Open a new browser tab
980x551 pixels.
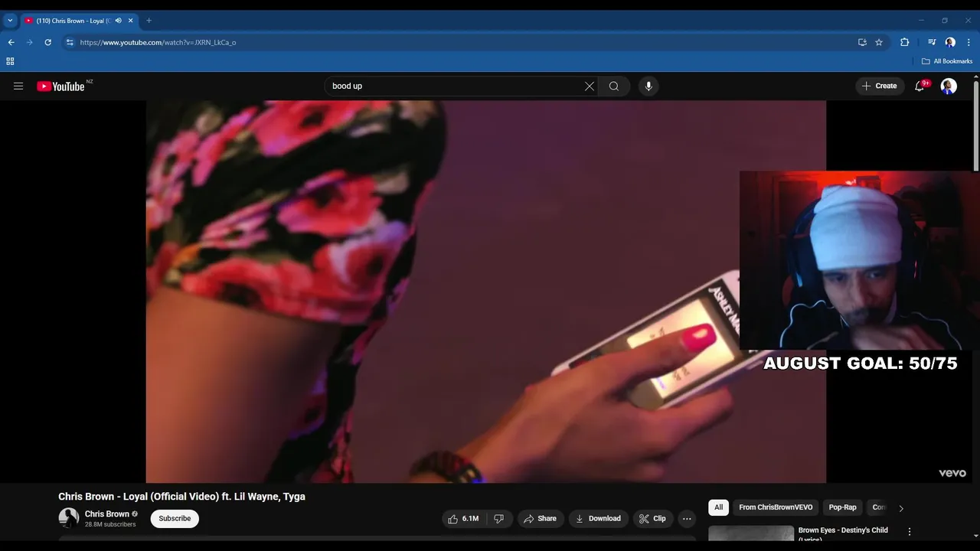(x=149, y=21)
